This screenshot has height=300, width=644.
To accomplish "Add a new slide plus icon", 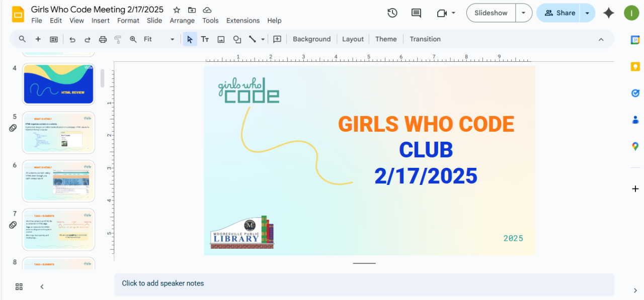I will coord(38,39).
